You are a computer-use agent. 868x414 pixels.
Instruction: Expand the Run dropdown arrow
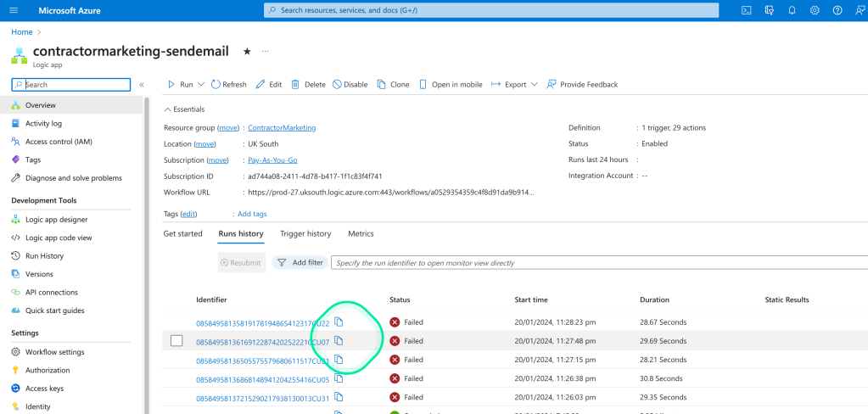[200, 85]
